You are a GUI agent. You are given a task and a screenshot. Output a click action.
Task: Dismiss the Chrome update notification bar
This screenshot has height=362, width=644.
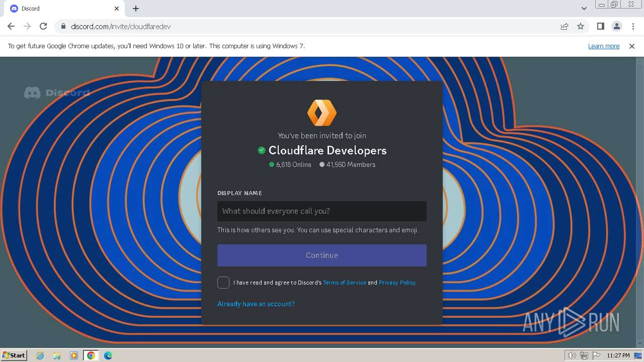[x=632, y=46]
